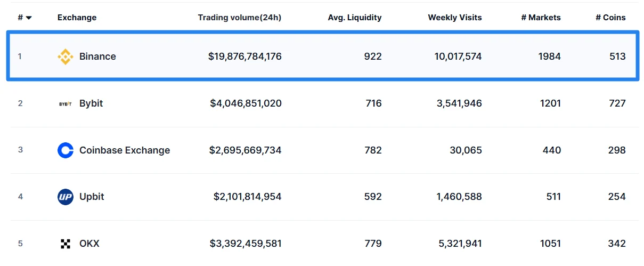This screenshot has width=644, height=266.
Task: Select Binance volume $19,876,784,176
Action: 245,57
